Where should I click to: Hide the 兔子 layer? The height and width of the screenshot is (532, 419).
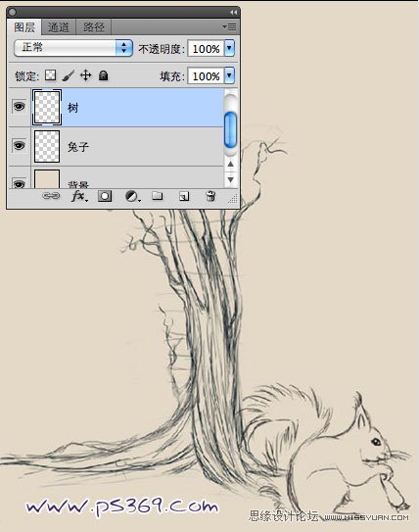click(19, 146)
